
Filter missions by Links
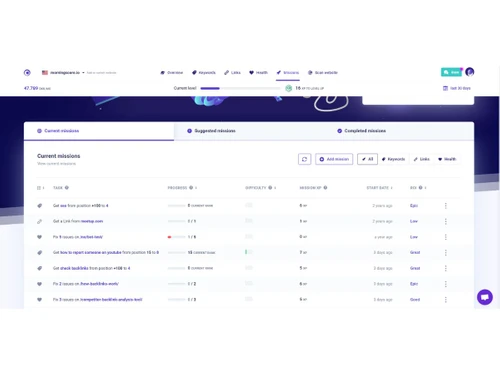tap(422, 159)
